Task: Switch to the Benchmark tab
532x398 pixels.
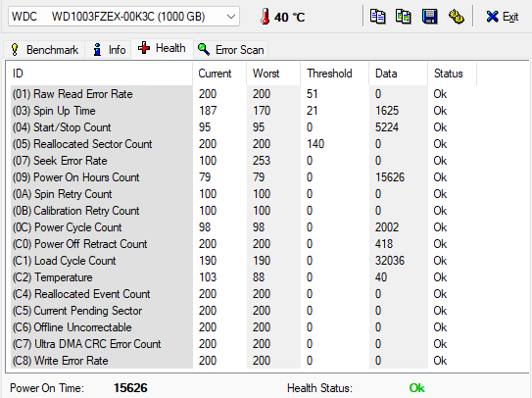Action: (44, 50)
